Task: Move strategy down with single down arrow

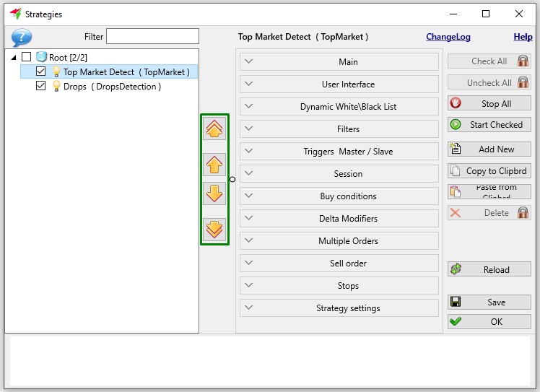Action: coord(214,193)
